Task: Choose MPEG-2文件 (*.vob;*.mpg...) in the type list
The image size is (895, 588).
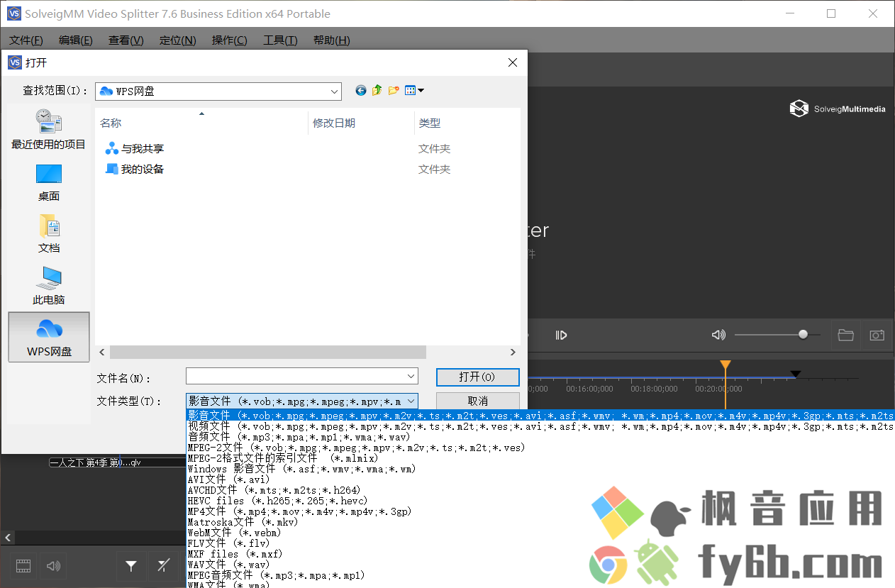Action: 540,448
